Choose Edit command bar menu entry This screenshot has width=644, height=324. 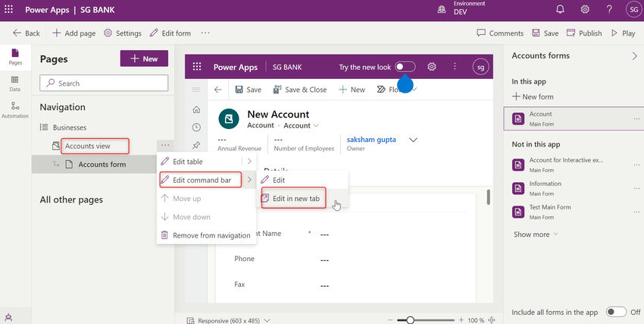(202, 180)
